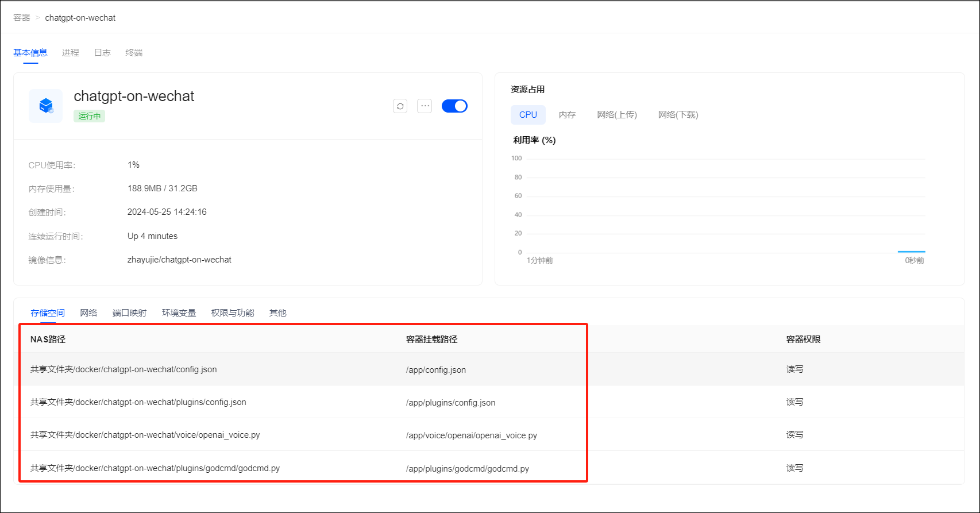Click the chatgpt-on-wechat container cube icon
This screenshot has width=980, height=513.
point(46,106)
